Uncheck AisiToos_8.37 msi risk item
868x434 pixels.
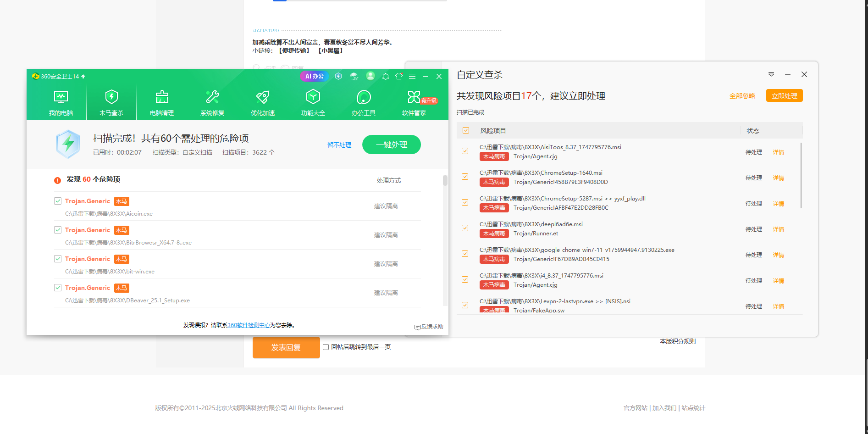[x=465, y=151]
